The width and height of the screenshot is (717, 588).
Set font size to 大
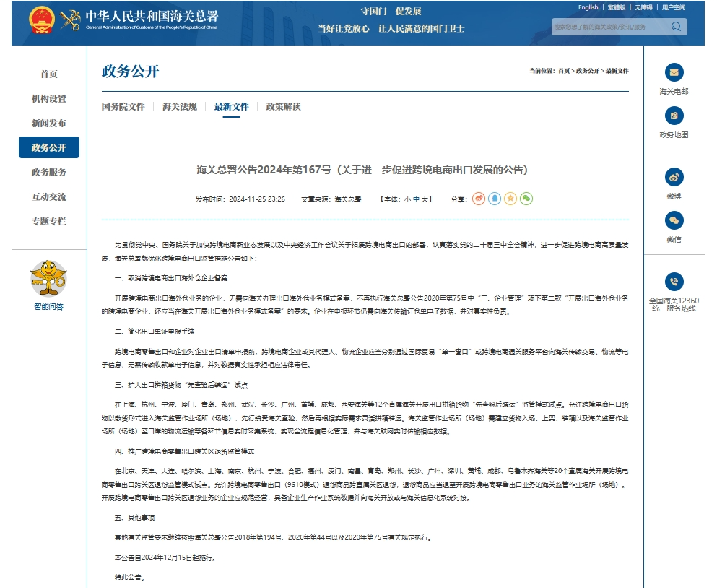(426, 199)
